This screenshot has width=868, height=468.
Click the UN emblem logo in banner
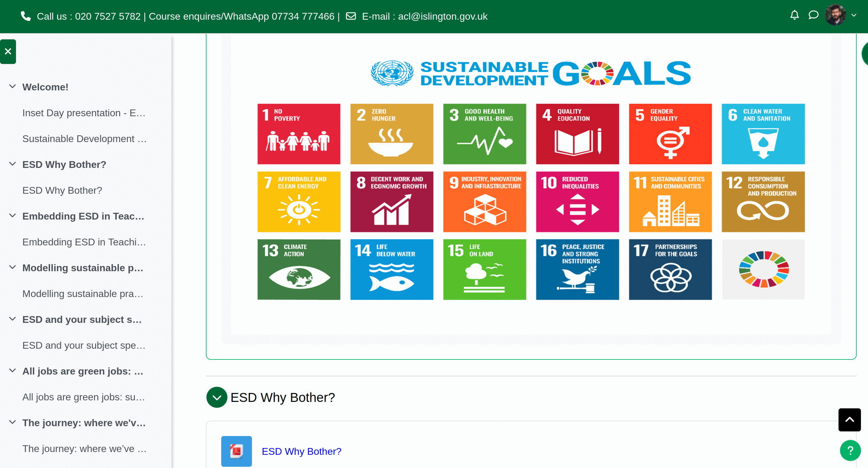click(x=392, y=73)
